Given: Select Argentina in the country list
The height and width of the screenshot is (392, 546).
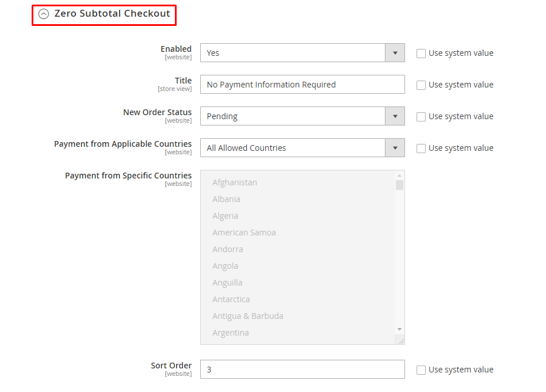Looking at the screenshot, I should [x=230, y=333].
